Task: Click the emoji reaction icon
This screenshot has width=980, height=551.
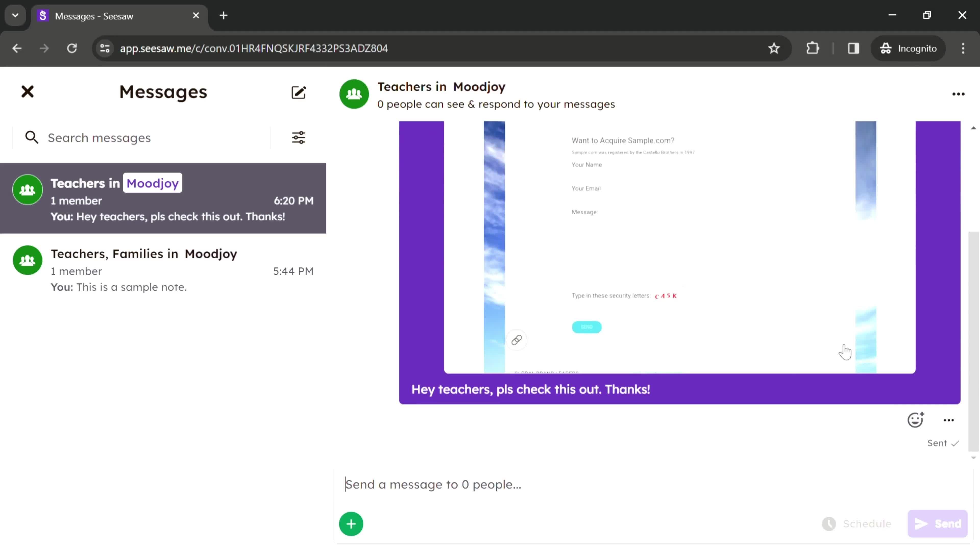Action: tap(915, 420)
